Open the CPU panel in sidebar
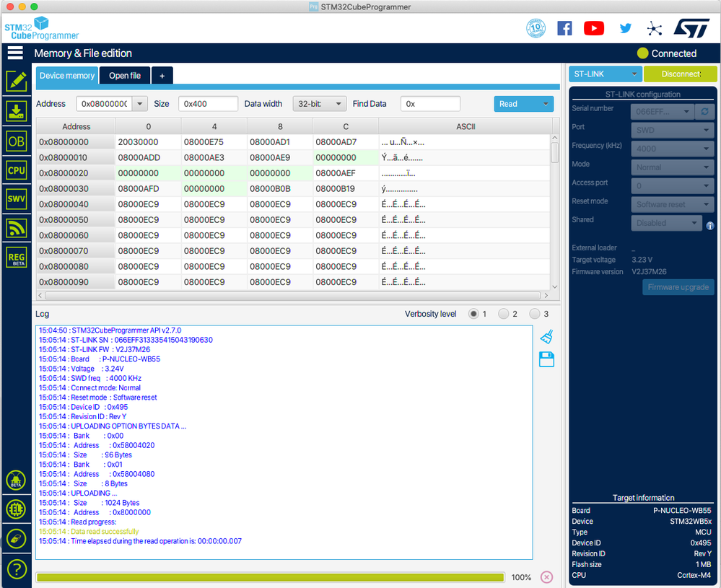 click(16, 170)
